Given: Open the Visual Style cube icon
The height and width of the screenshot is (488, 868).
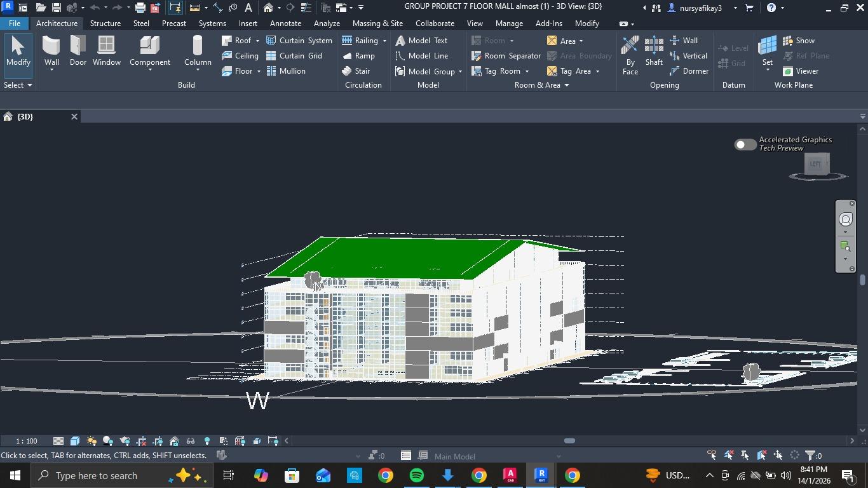Looking at the screenshot, I should click(x=75, y=441).
